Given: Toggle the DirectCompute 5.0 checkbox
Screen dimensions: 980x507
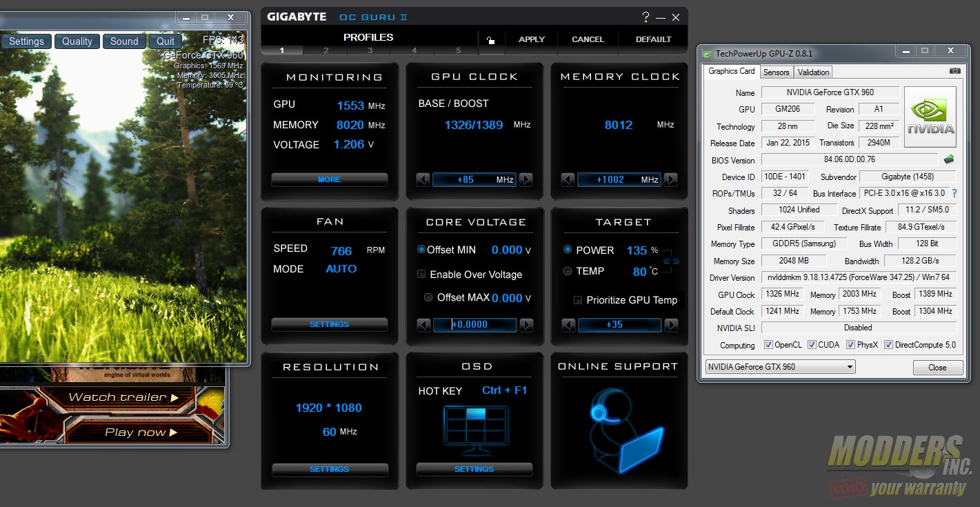Looking at the screenshot, I should (x=888, y=345).
